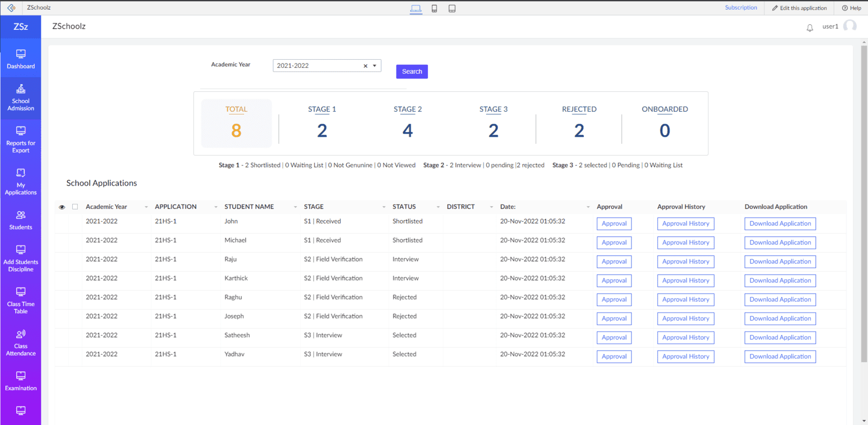Clear the 2021-2022 academic year selection
The height and width of the screenshot is (425, 868).
tap(366, 66)
